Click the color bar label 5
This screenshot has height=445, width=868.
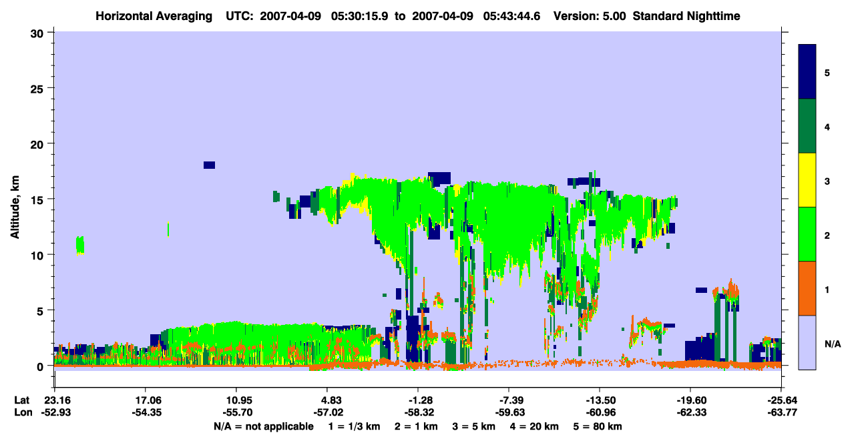tap(827, 72)
